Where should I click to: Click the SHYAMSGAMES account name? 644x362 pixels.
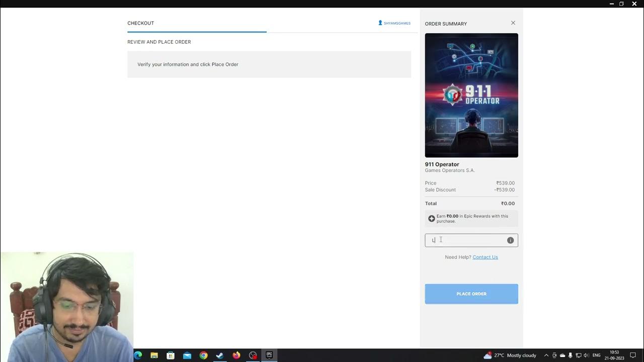pos(397,23)
